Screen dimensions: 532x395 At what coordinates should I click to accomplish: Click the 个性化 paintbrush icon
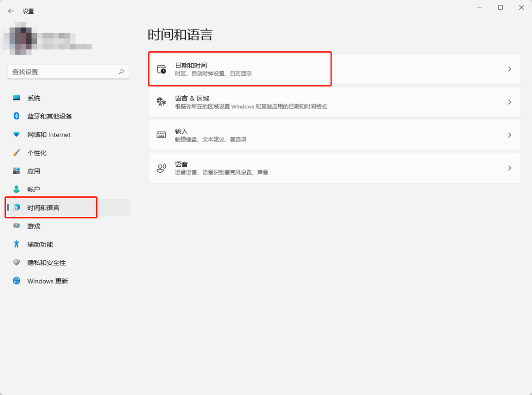tap(16, 152)
